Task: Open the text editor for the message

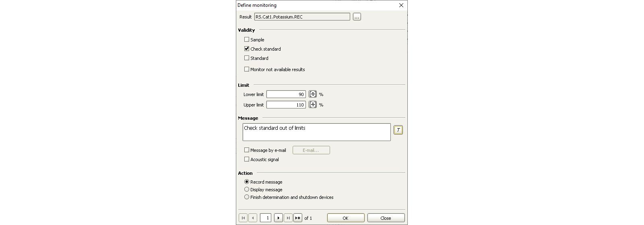Action: (398, 130)
